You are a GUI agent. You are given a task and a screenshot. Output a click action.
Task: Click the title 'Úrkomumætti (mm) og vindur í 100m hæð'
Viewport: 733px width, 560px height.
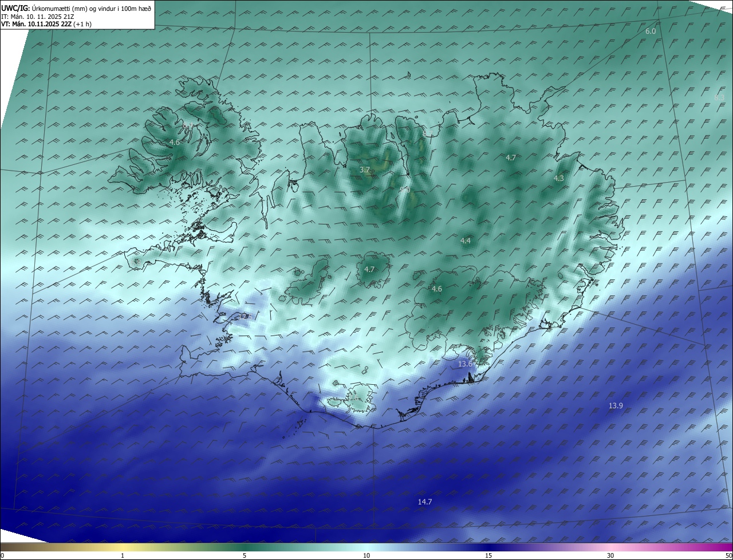point(90,9)
